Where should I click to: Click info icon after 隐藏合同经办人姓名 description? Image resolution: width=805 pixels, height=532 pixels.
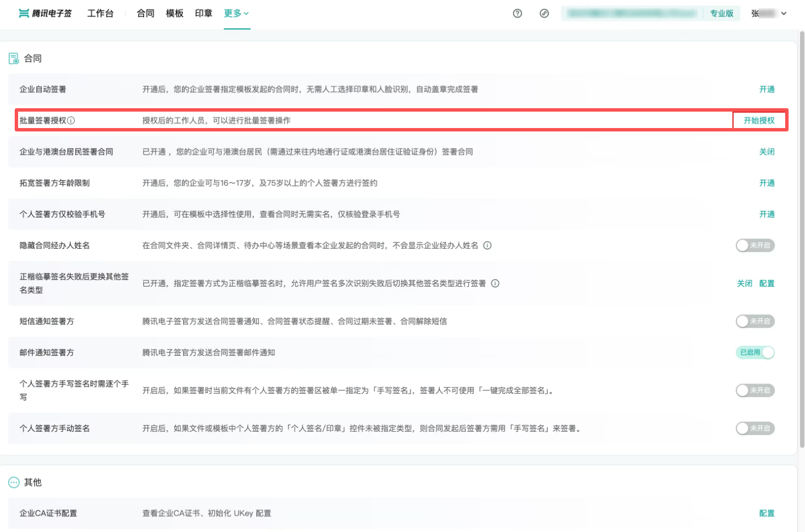(x=488, y=245)
